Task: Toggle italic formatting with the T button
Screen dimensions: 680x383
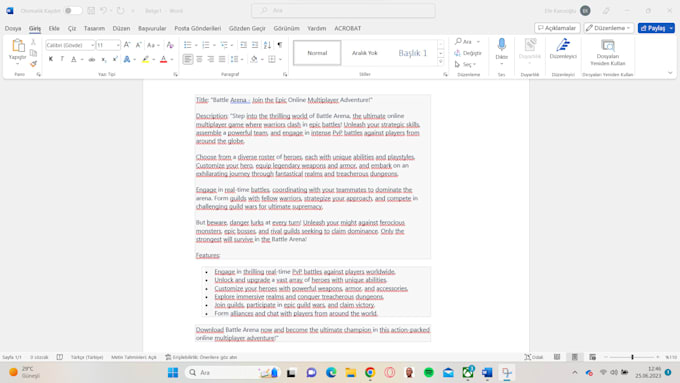Action: click(x=62, y=59)
